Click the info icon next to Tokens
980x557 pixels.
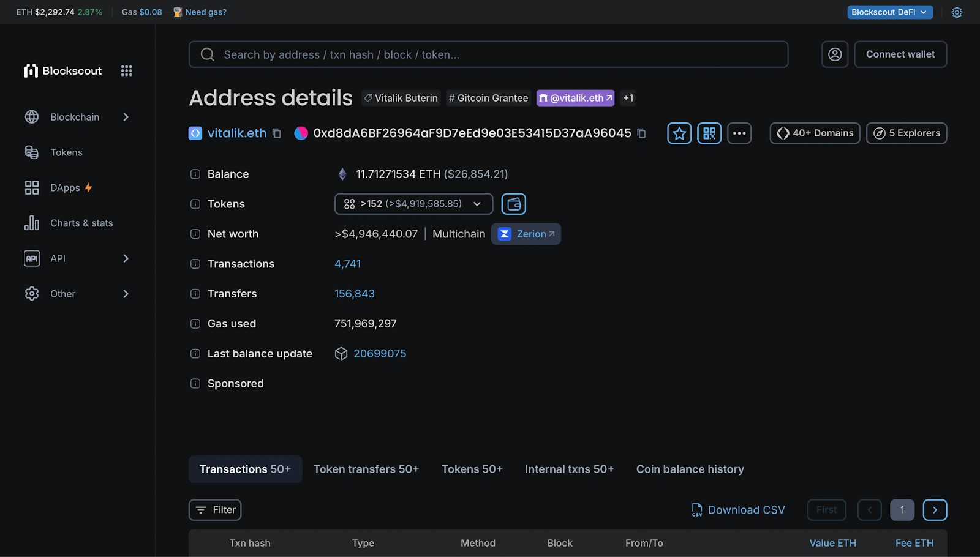coord(195,204)
